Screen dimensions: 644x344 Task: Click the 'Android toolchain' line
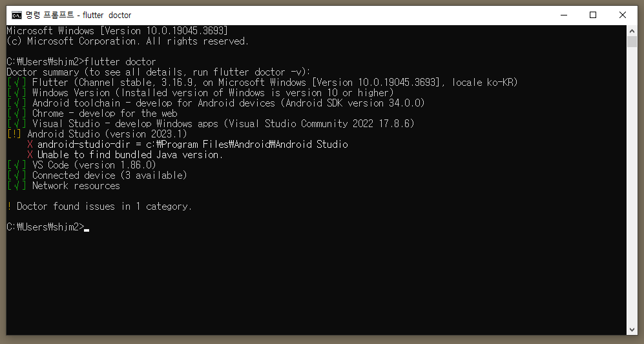coord(229,103)
